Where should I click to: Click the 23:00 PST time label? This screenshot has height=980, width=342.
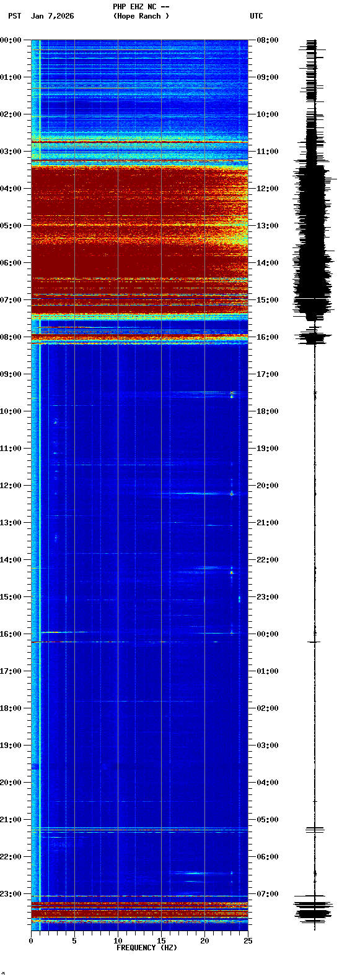11,894
